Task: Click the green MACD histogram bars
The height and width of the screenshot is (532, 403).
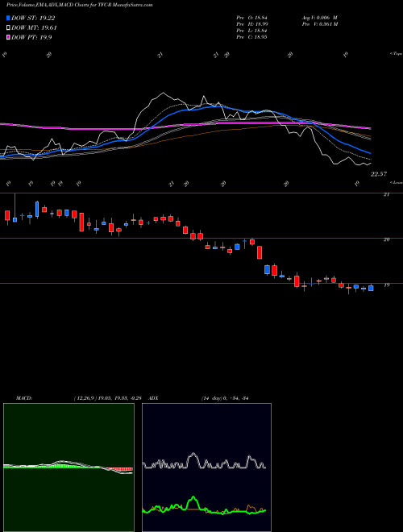Action: (x=61, y=466)
